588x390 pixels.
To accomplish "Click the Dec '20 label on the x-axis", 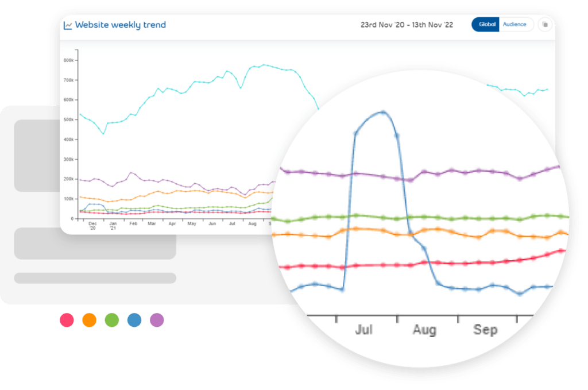I will [x=92, y=226].
